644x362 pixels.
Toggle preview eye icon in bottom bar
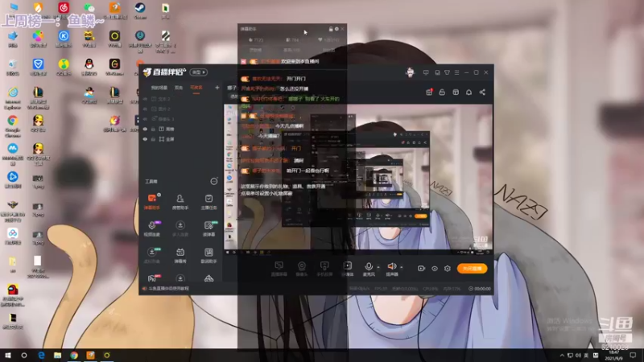(x=435, y=269)
